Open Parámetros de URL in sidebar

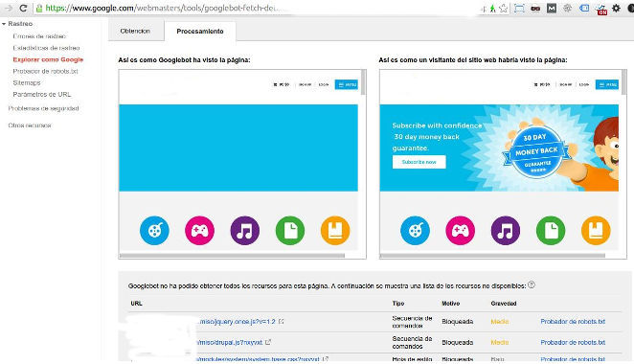tap(41, 95)
